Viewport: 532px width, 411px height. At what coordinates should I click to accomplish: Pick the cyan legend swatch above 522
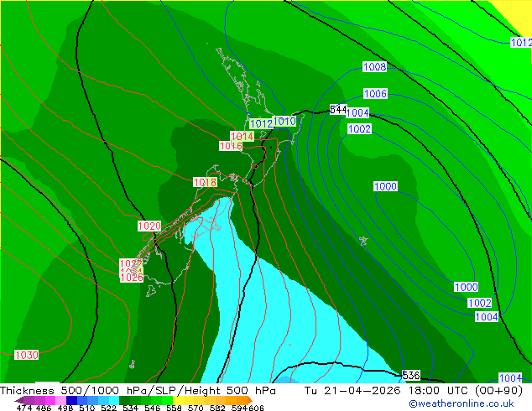click(113, 400)
